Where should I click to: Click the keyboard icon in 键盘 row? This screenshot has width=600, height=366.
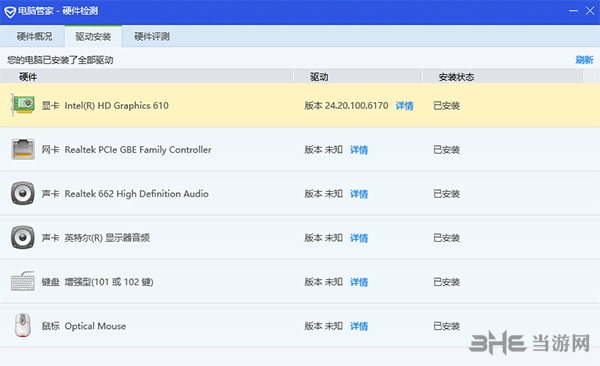point(23,281)
